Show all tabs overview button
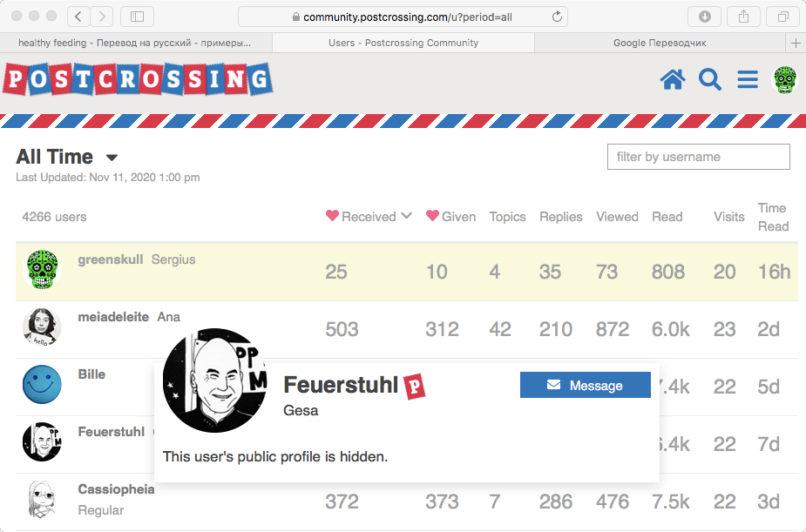 pyautogui.click(x=782, y=17)
